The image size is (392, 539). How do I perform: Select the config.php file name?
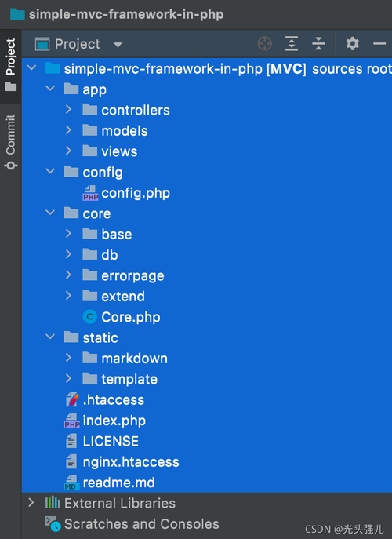coord(136,193)
